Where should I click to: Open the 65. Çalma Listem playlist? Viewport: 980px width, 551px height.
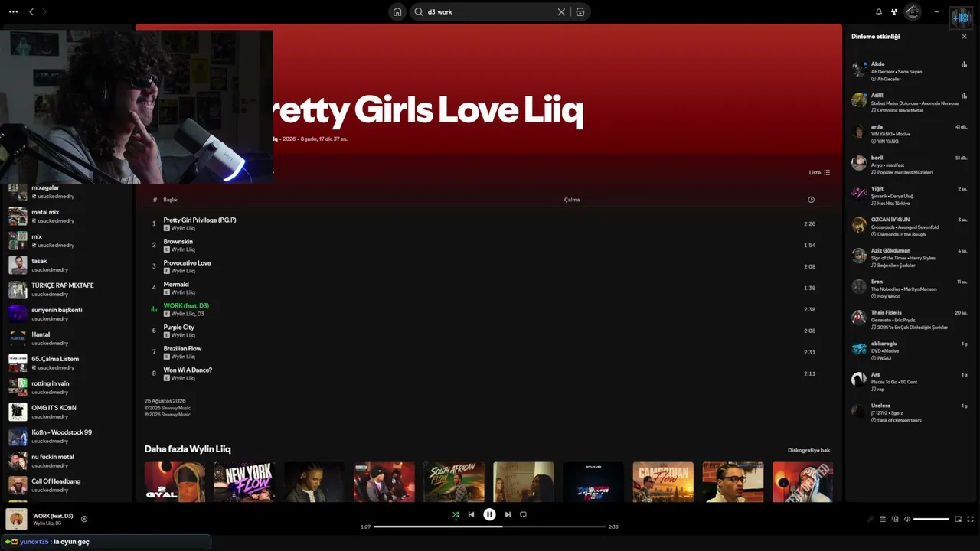67,363
